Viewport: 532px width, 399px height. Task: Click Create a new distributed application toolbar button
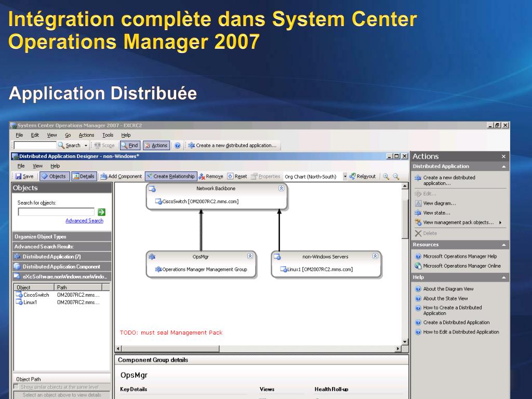[232, 145]
